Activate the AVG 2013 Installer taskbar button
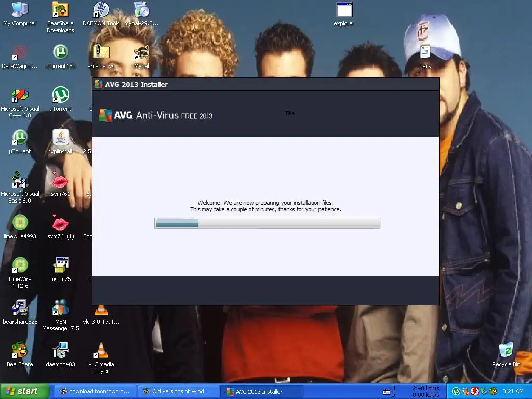This screenshot has height=399, width=532. [x=261, y=392]
